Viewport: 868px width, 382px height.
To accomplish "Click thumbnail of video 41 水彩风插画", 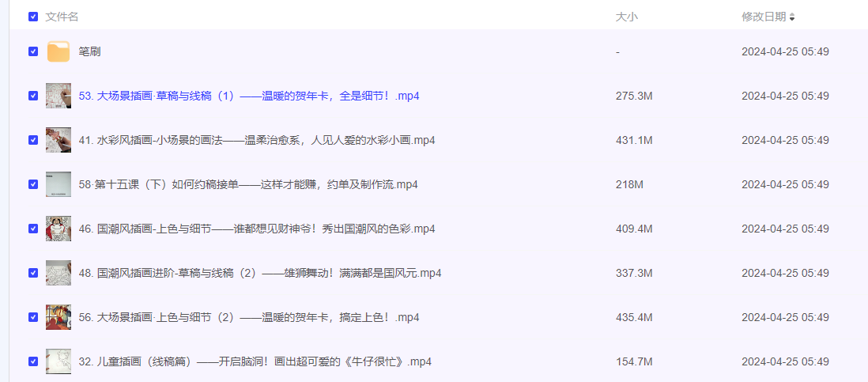I will tap(58, 140).
